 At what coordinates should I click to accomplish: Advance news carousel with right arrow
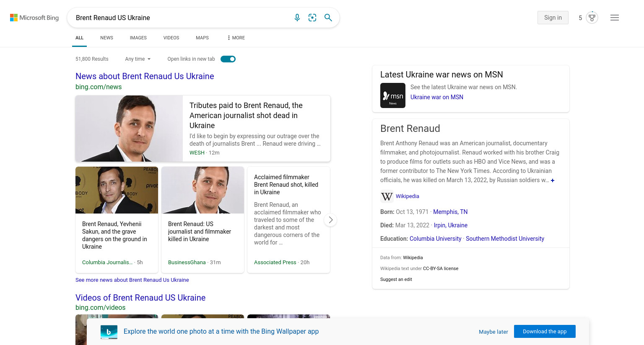[x=330, y=220]
